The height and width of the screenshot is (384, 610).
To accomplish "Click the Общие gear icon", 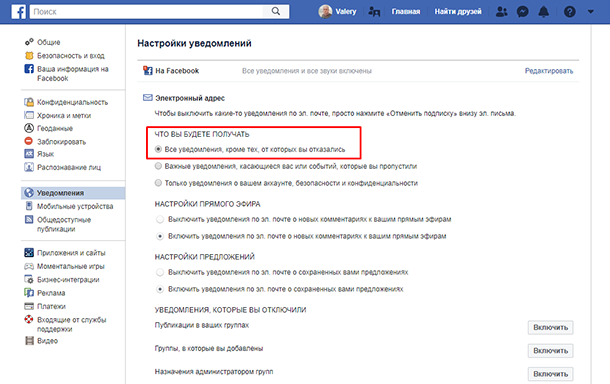I will point(29,42).
